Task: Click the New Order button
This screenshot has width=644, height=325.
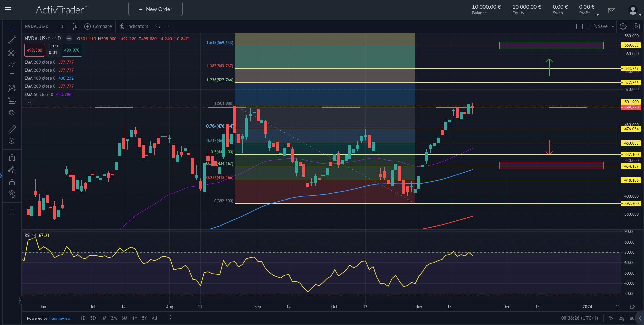Action: click(x=155, y=9)
